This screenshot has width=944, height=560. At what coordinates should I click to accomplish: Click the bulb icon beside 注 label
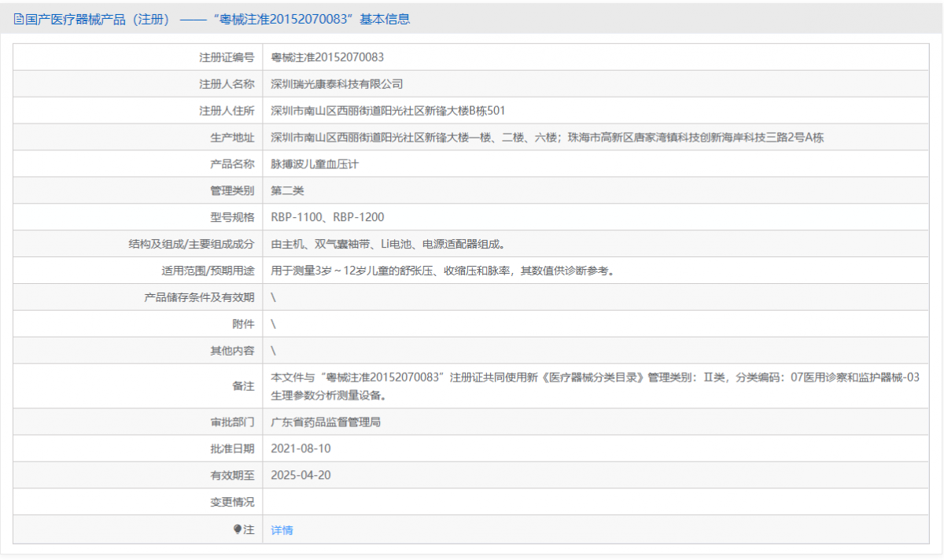(x=238, y=529)
